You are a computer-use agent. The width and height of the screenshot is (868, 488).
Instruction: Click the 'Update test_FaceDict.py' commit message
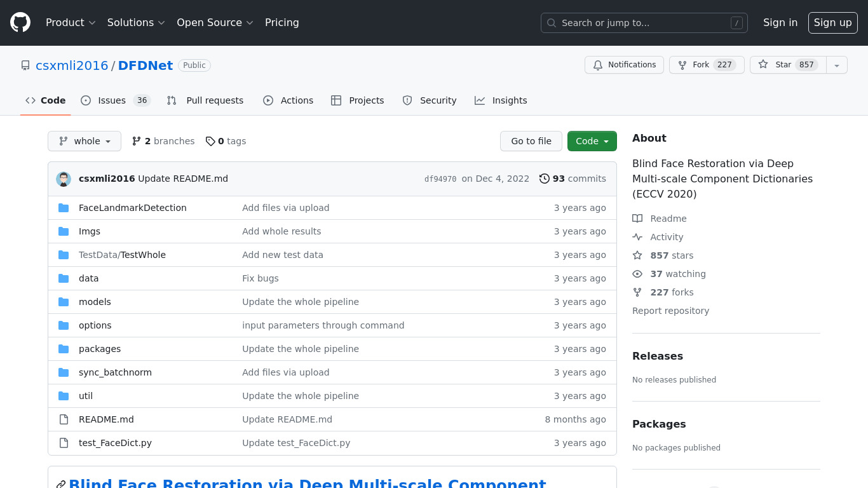click(296, 443)
